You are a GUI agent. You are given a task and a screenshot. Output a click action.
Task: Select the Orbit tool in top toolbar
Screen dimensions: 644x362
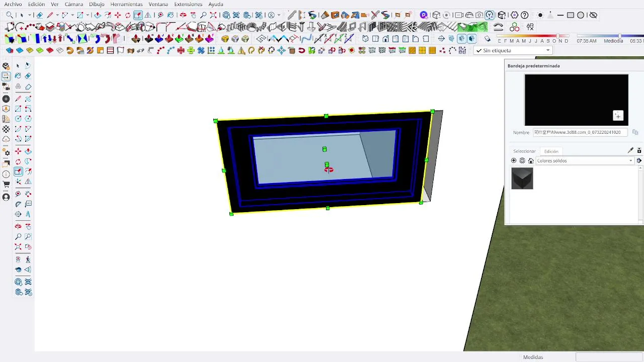[183, 15]
